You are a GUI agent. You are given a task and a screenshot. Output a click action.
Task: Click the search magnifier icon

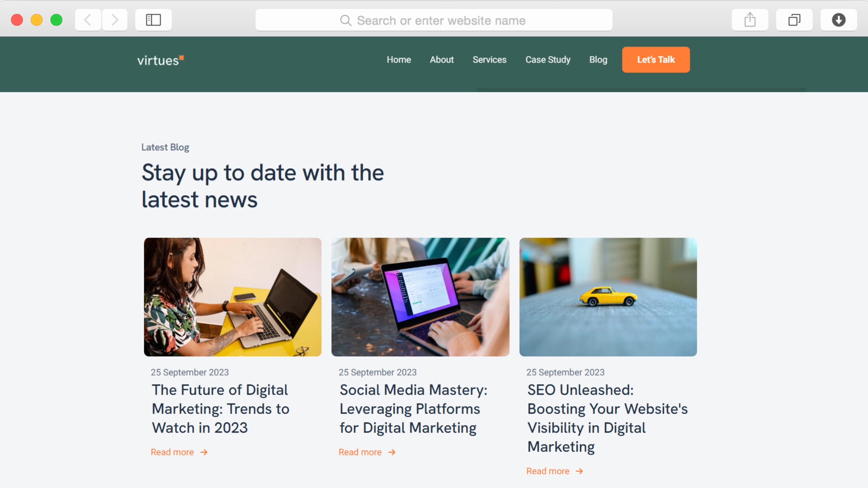pyautogui.click(x=345, y=21)
